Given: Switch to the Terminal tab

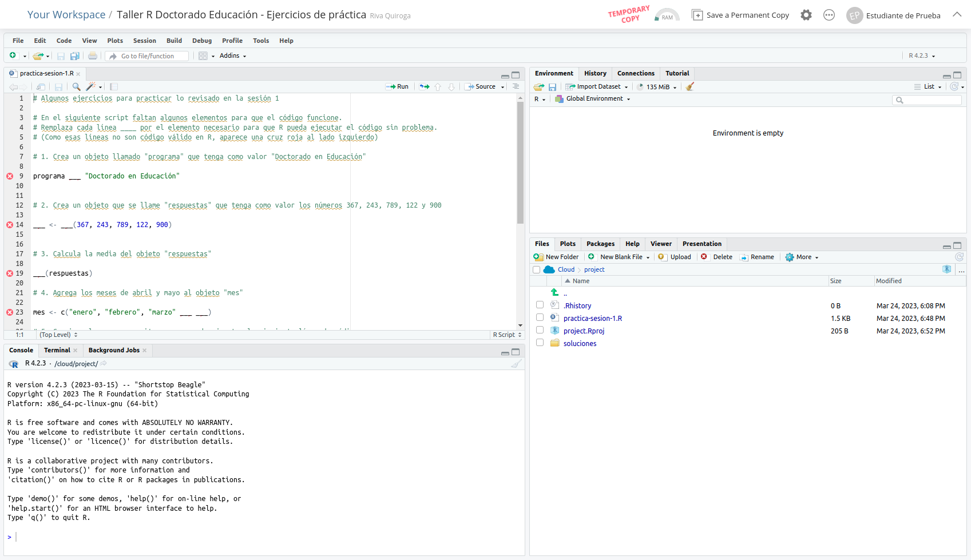Looking at the screenshot, I should point(57,350).
